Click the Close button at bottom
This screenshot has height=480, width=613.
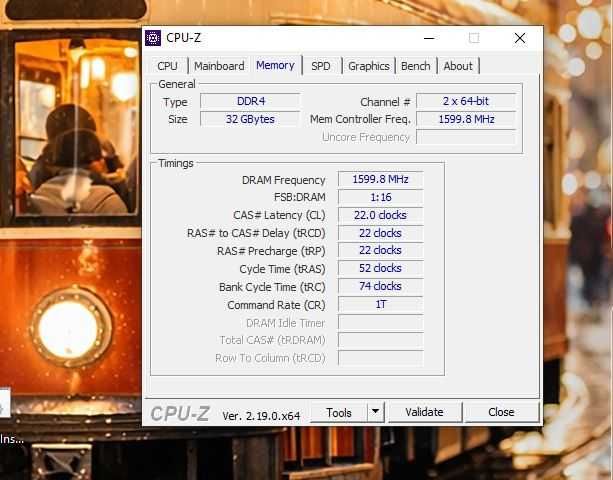coord(501,412)
